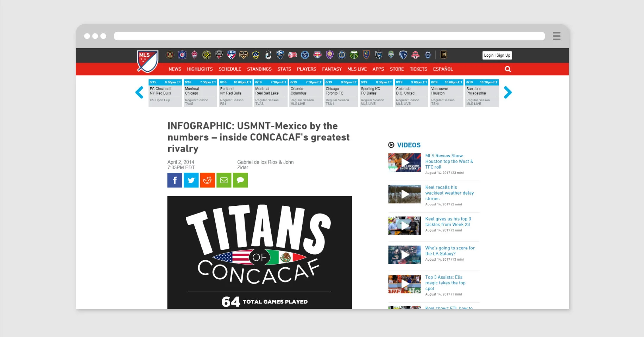Open the New York City FC logo
The width and height of the screenshot is (644, 337).
(305, 55)
